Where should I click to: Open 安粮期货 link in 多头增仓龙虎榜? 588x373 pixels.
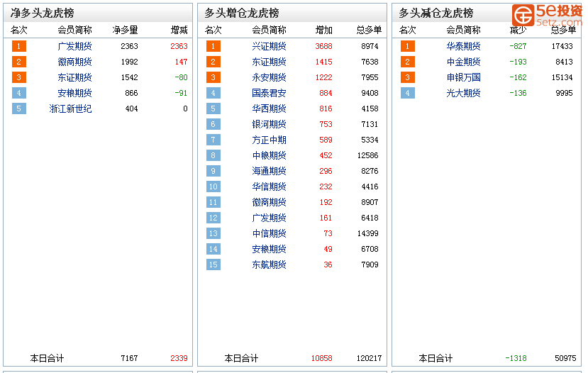[x=269, y=249]
